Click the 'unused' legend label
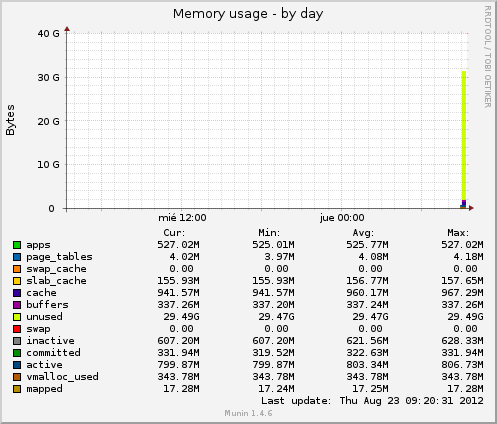 tap(44, 317)
